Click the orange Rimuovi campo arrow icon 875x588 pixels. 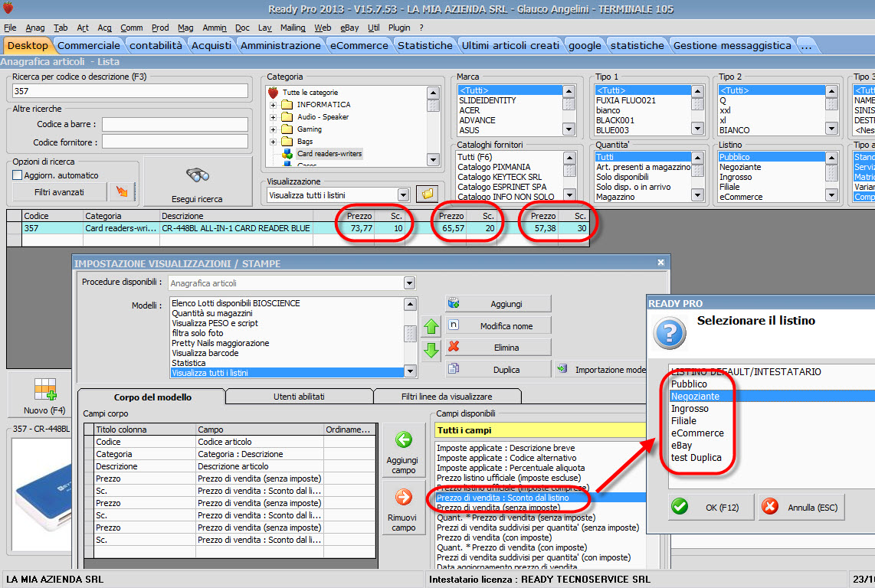click(x=404, y=497)
